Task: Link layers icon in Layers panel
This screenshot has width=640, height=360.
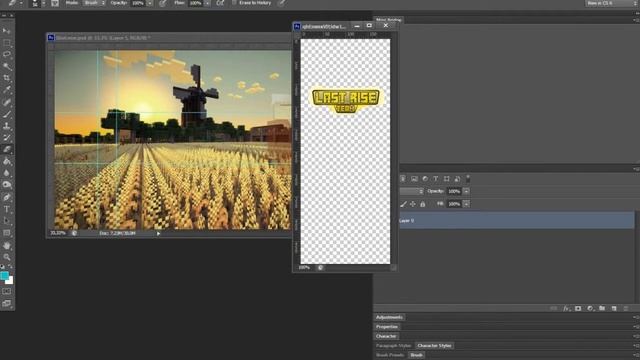Action: coord(554,309)
